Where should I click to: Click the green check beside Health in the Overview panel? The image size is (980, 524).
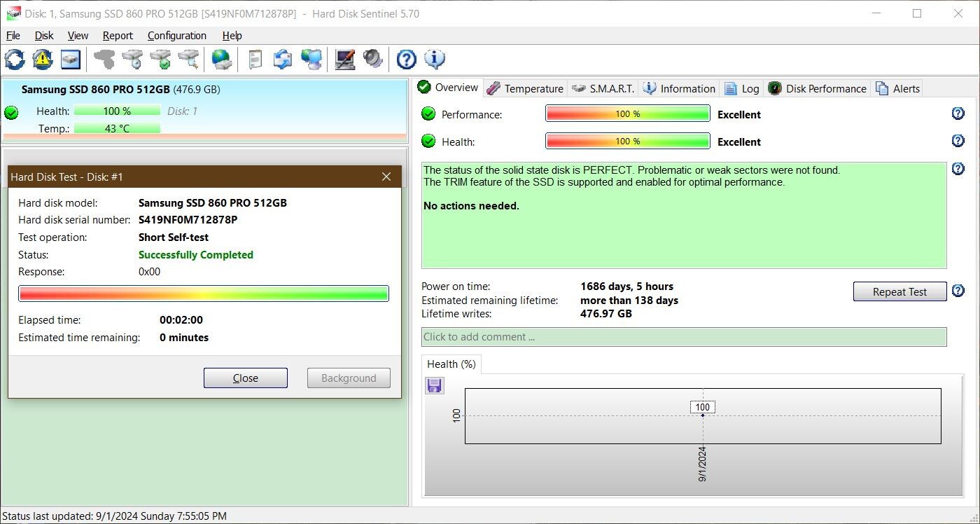pos(428,142)
